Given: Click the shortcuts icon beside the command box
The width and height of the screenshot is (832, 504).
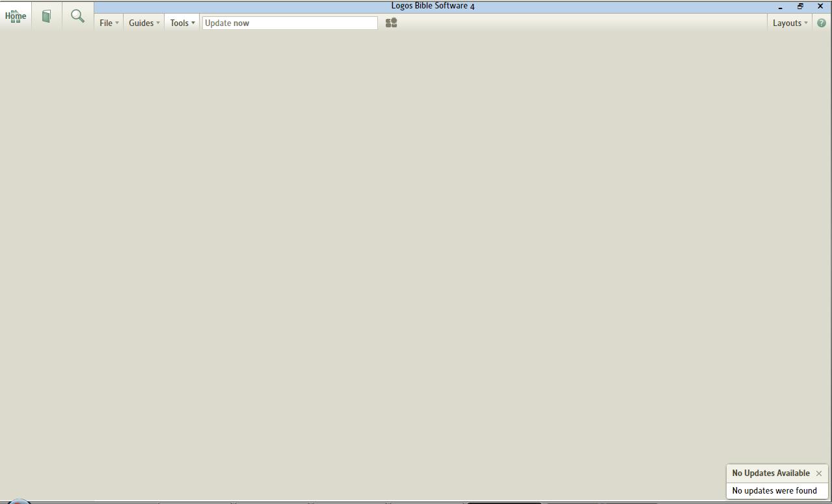Looking at the screenshot, I should point(391,23).
